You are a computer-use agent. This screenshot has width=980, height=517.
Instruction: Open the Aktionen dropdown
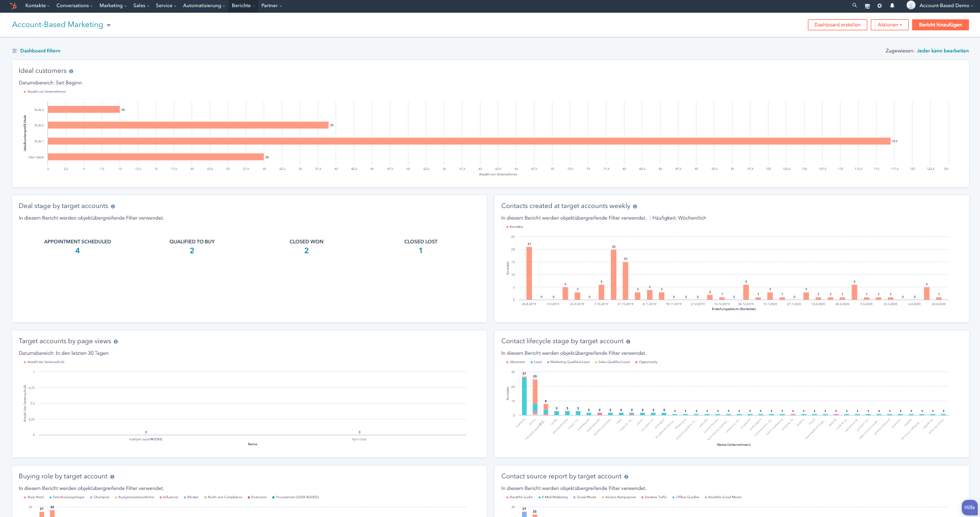click(890, 24)
